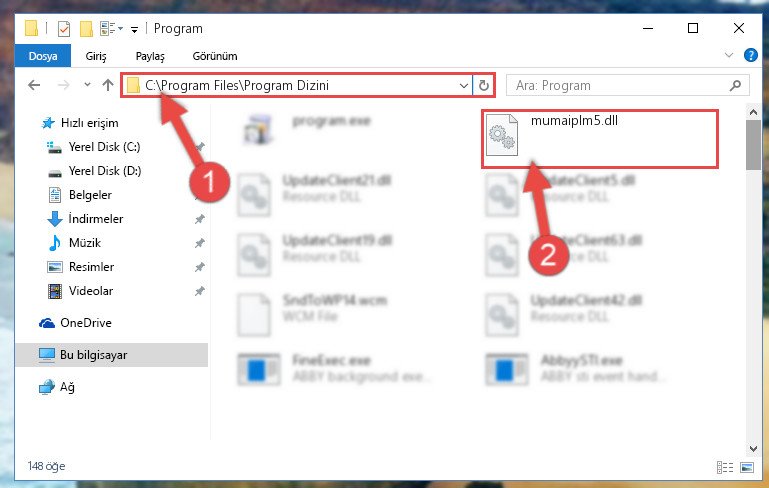
Task: Click the Back navigation arrow
Action: (34, 85)
